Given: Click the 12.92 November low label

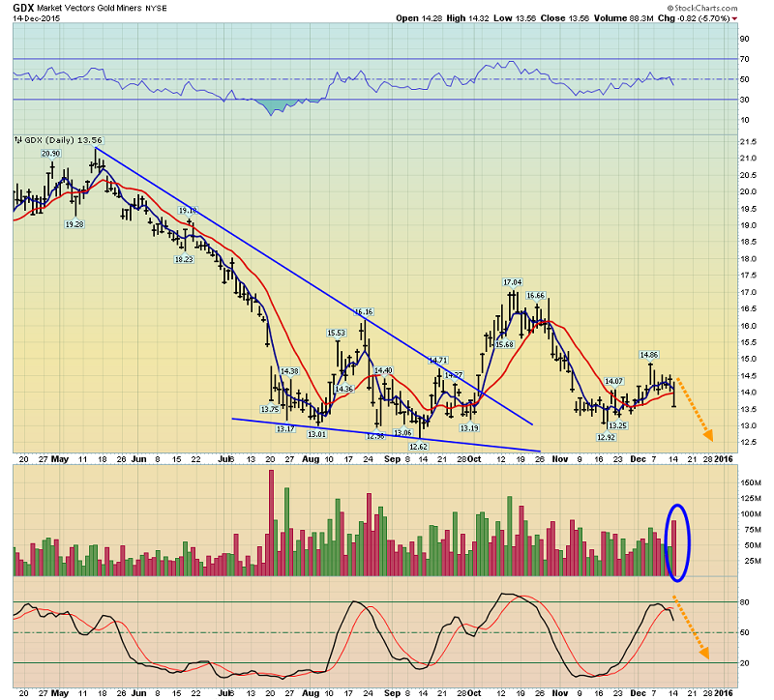Looking at the screenshot, I should (x=607, y=437).
